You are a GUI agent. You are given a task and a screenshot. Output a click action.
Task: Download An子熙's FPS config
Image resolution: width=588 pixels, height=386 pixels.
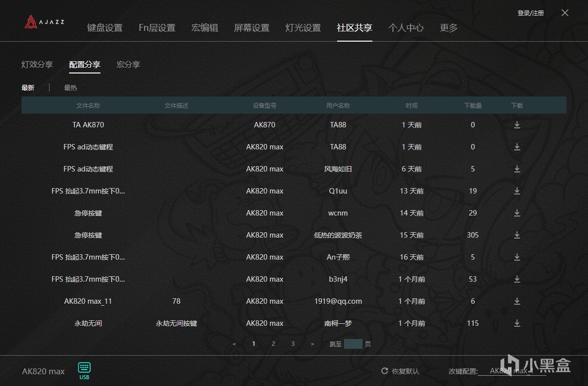(x=517, y=257)
